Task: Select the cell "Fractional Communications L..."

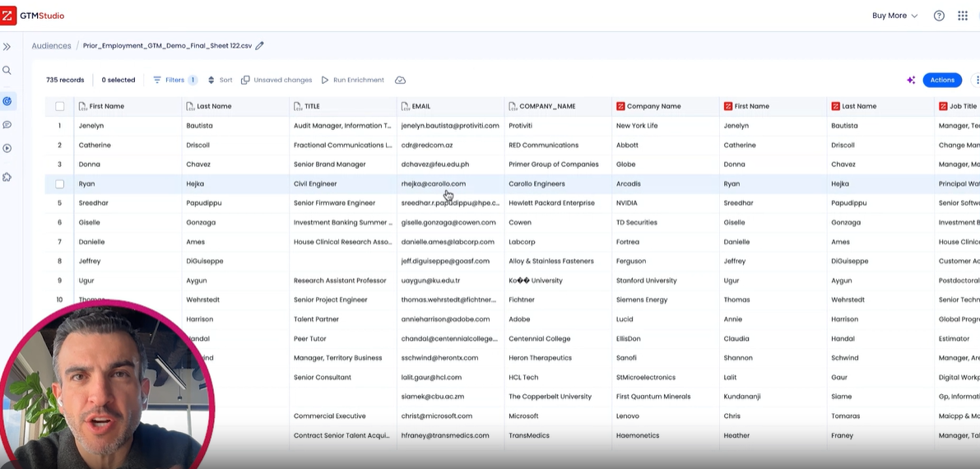Action: (x=342, y=145)
